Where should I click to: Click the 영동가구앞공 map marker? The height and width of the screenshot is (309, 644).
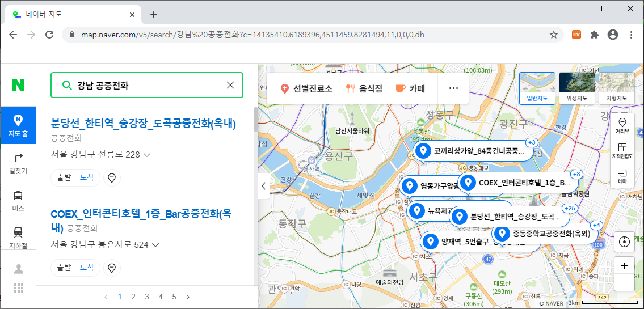pyautogui.click(x=430, y=186)
